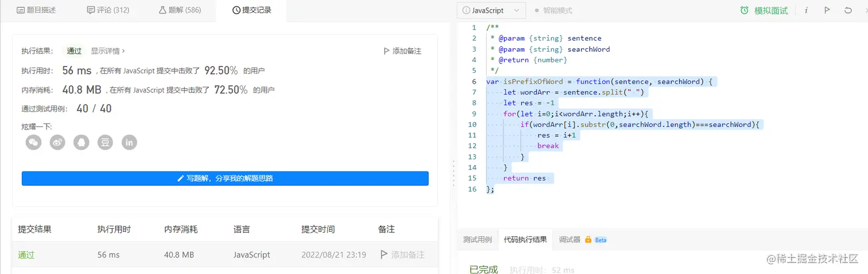This screenshot has width=868, height=274.
Task: Click the 2022/08/21 23:19 submission time
Action: (x=334, y=255)
